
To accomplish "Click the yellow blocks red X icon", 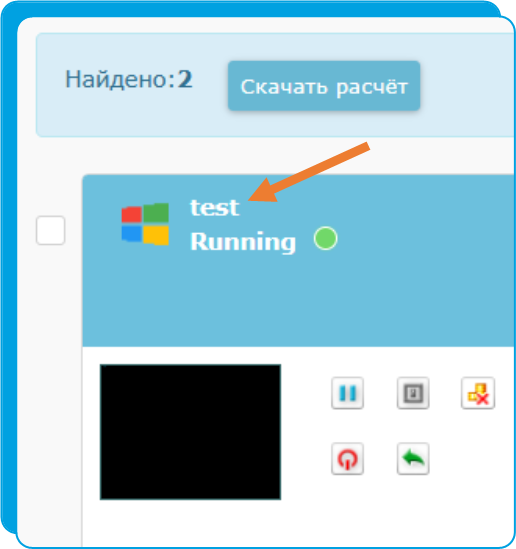I will pyautogui.click(x=478, y=393).
